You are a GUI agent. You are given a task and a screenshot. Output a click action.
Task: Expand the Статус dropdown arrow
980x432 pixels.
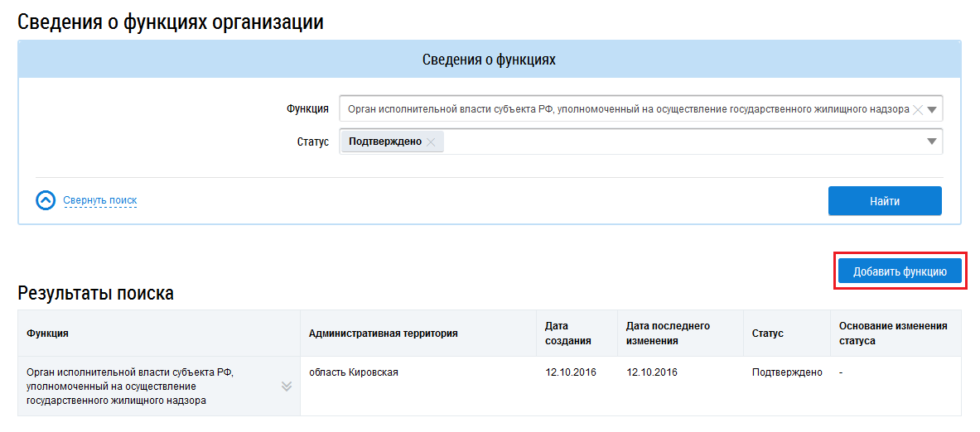coord(932,142)
